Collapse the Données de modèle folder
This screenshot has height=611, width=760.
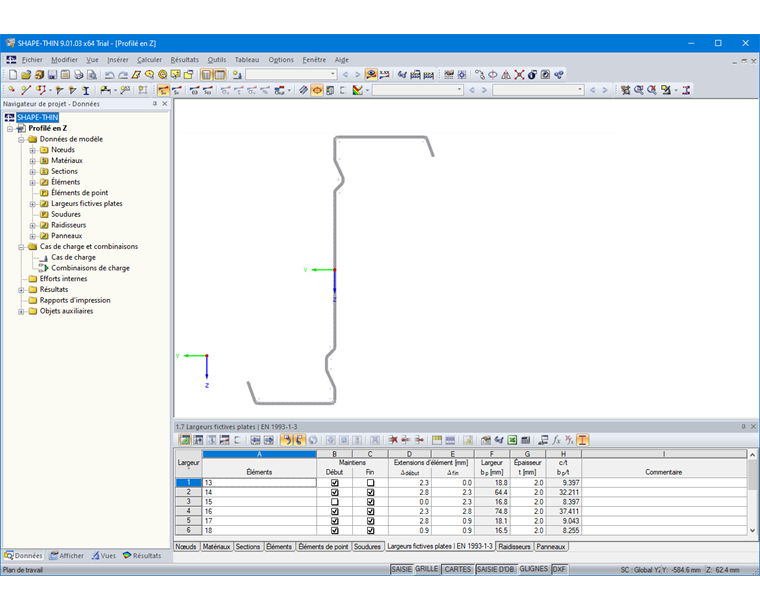[21, 140]
